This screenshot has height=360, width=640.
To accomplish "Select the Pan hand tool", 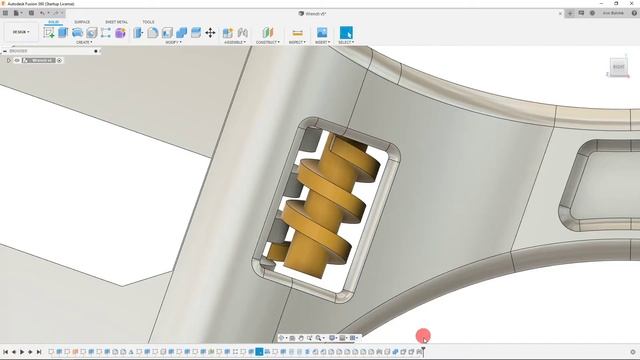I will pyautogui.click(x=301, y=338).
